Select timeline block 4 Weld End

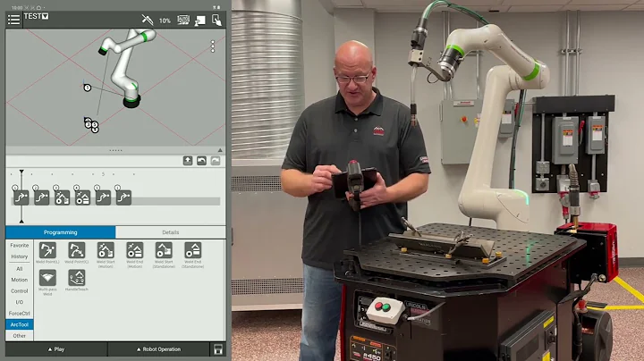[x=82, y=197]
